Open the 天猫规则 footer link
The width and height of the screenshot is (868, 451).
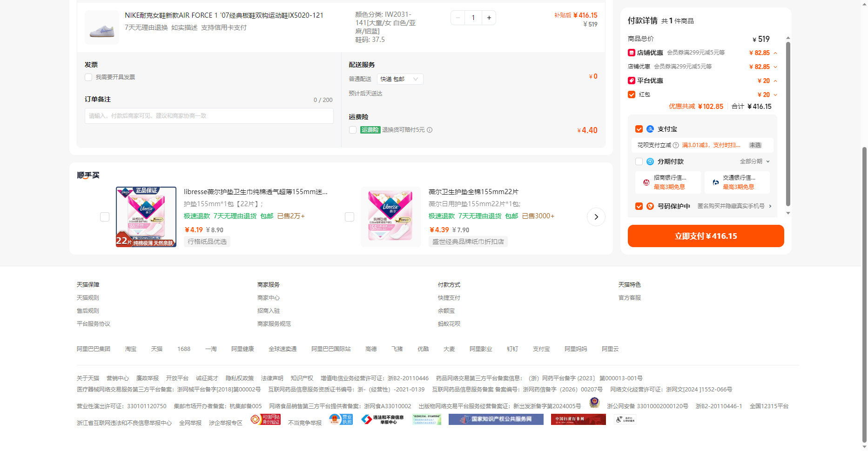pos(88,298)
